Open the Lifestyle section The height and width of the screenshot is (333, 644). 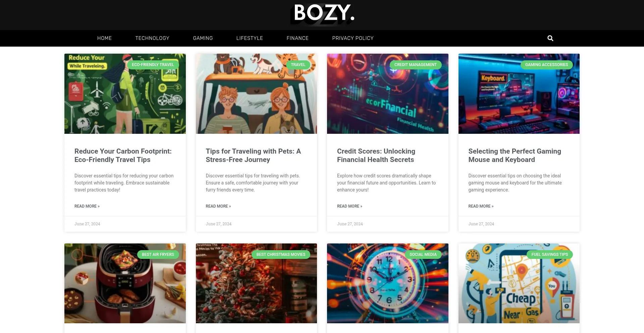coord(250,38)
